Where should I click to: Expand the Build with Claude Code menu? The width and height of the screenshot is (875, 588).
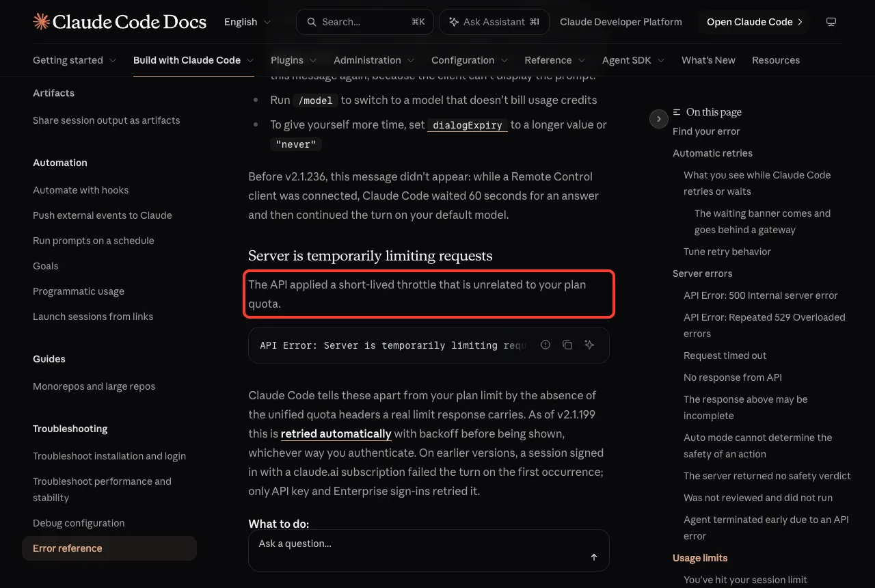(193, 60)
